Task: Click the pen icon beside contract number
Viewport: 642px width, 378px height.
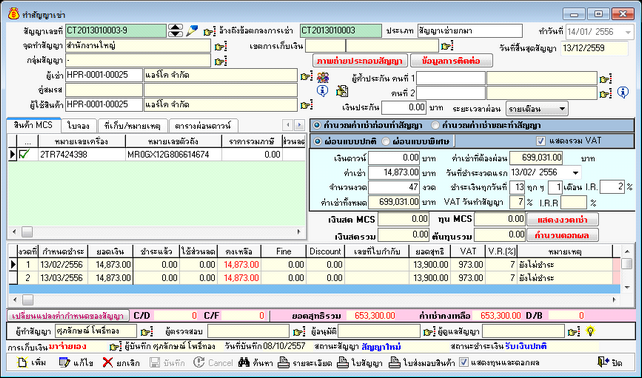Action: click(x=192, y=31)
